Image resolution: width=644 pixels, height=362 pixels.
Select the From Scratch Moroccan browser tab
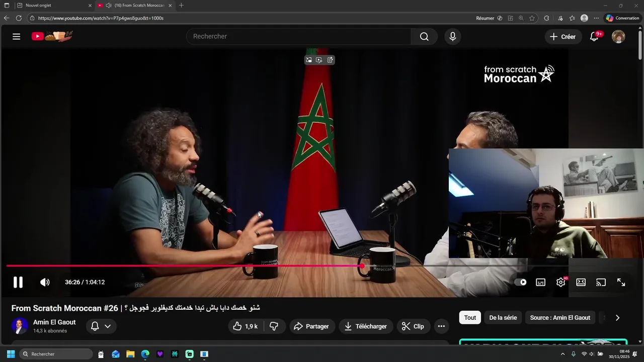tap(135, 6)
